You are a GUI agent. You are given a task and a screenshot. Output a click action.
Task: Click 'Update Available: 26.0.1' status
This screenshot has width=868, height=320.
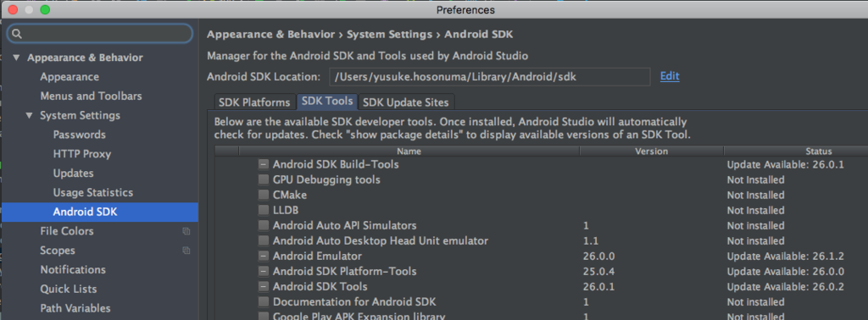click(x=786, y=165)
